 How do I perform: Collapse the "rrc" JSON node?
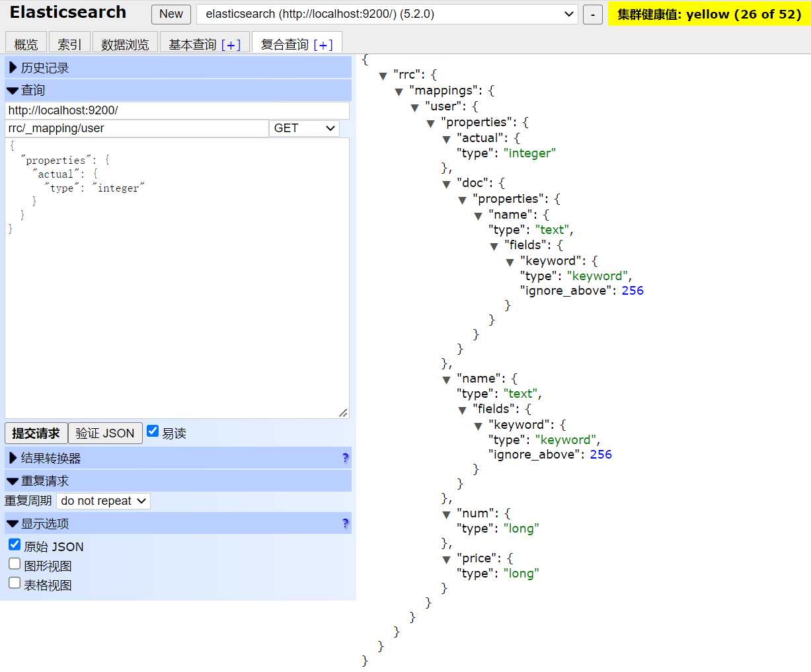(x=383, y=76)
